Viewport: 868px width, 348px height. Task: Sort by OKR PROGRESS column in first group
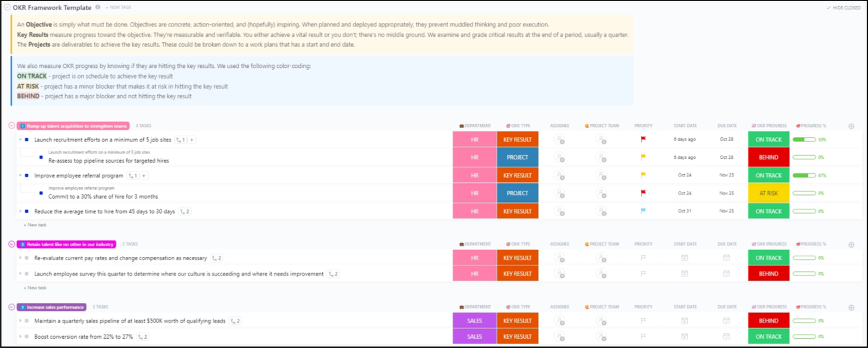[x=769, y=125]
